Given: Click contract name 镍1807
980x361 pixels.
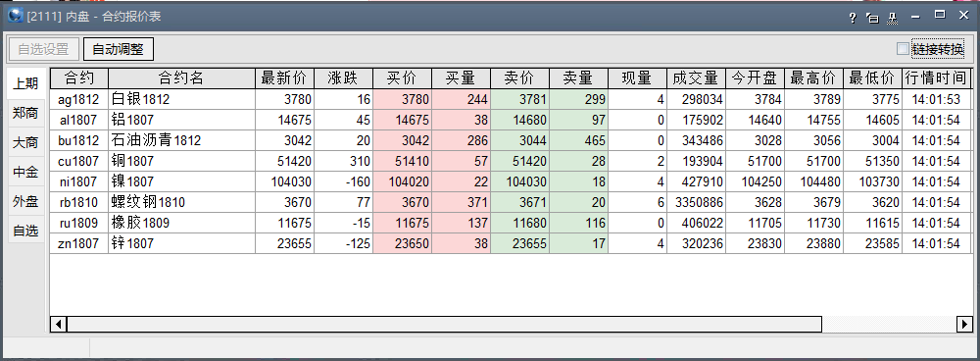Looking at the screenshot, I should click(182, 182).
